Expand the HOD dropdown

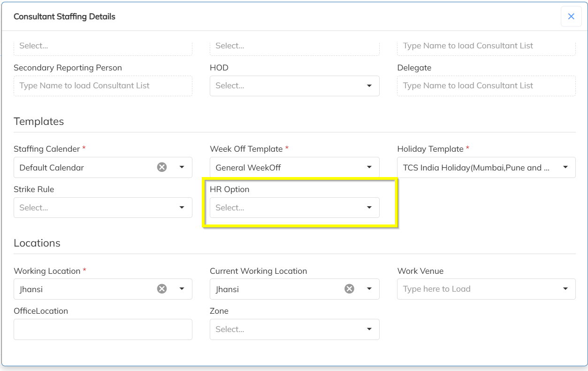pos(369,86)
